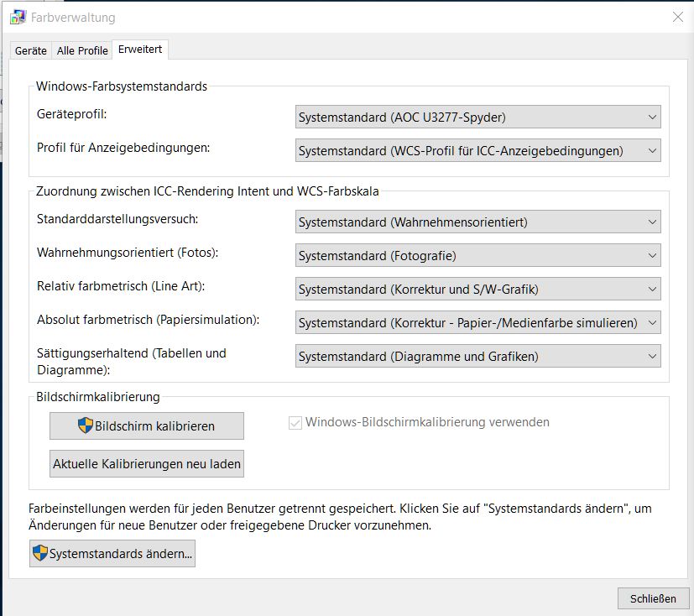Screen dimensions: 694x616
Task: Switch to the Geräte tab
Action: click(x=31, y=50)
